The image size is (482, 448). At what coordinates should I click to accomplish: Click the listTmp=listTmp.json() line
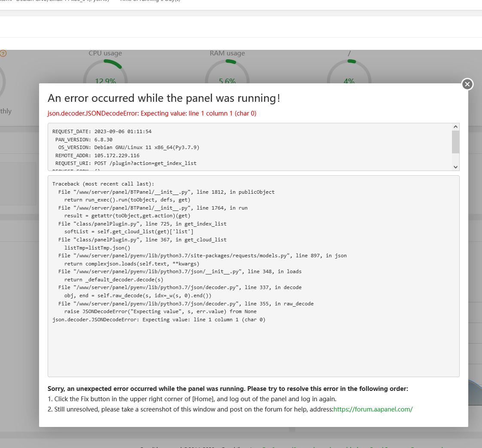click(97, 248)
